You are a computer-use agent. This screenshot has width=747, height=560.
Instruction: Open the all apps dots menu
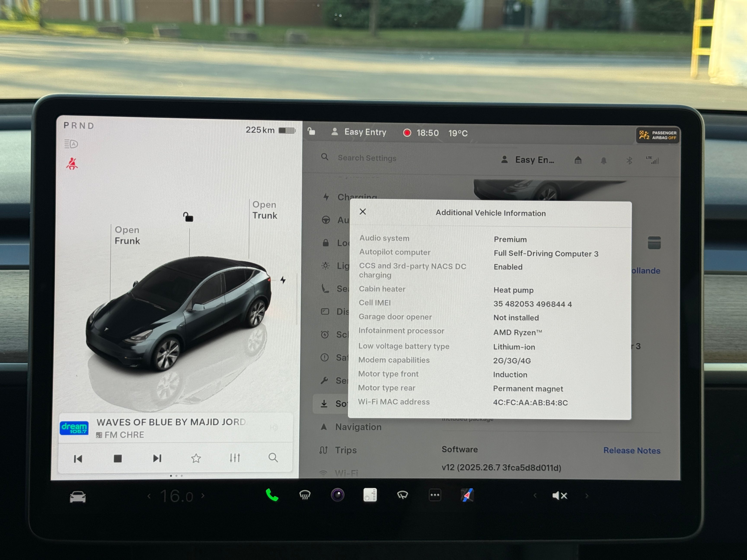click(435, 495)
